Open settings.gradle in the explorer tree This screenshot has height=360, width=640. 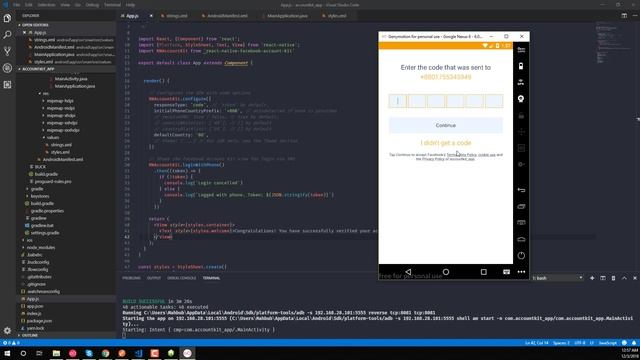coord(45,233)
